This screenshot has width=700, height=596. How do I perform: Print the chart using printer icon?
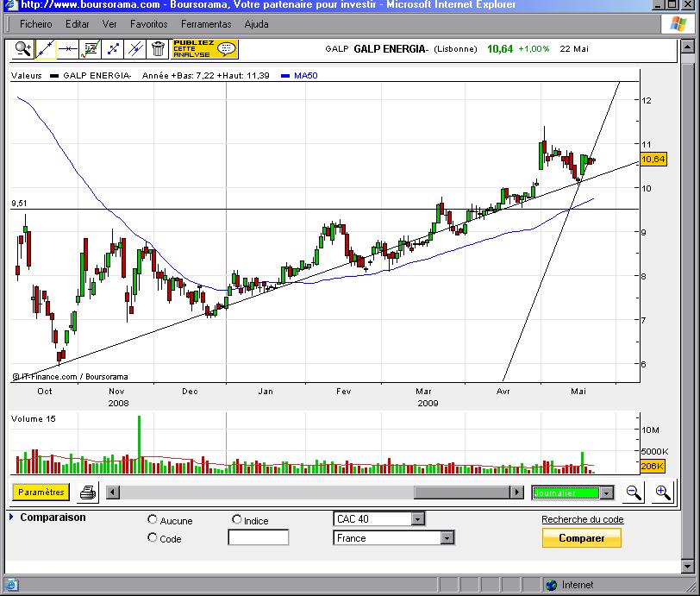click(x=88, y=492)
